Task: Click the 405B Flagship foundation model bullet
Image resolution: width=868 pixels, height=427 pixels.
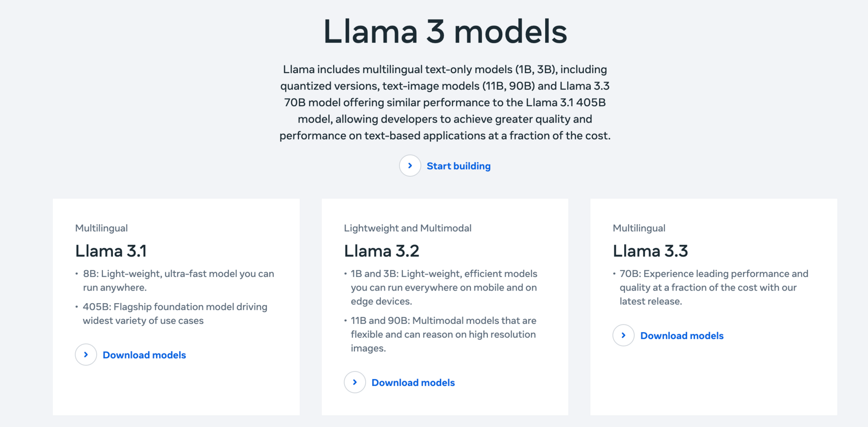Action: tap(175, 314)
